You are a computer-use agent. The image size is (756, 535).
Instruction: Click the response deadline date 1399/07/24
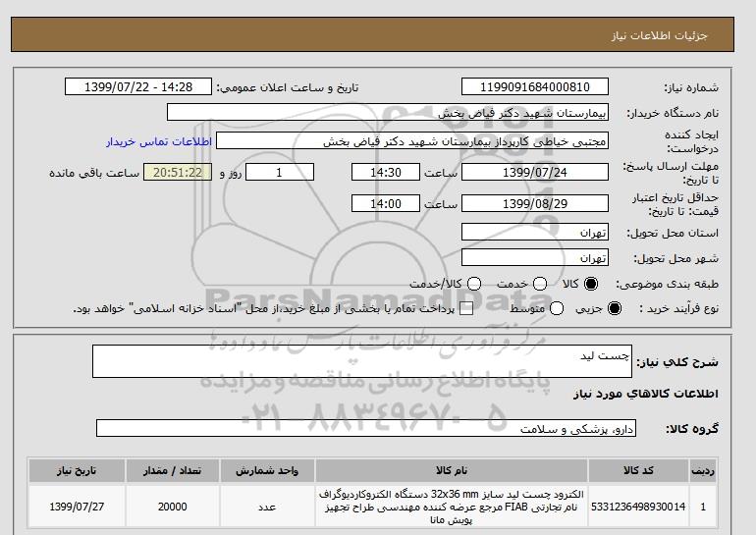click(x=535, y=172)
